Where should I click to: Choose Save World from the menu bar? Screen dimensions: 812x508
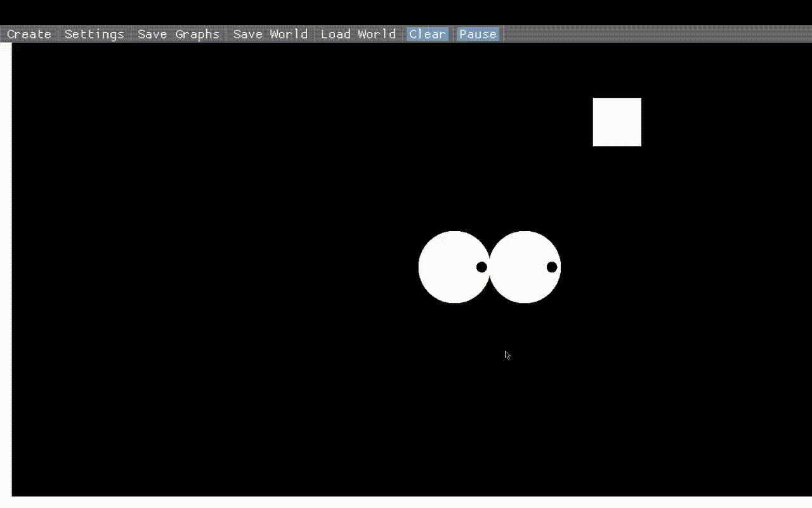pos(270,34)
